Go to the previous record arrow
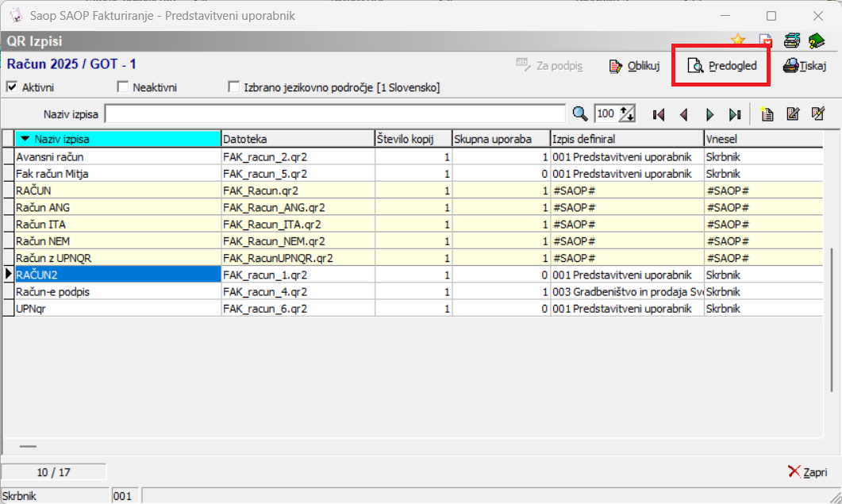 tap(683, 114)
